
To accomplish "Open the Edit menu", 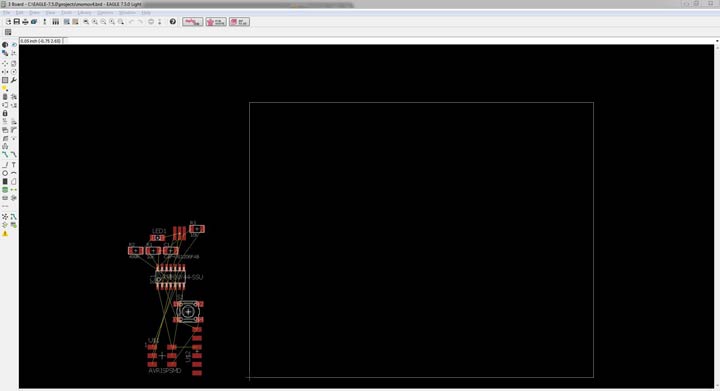I will [19, 12].
